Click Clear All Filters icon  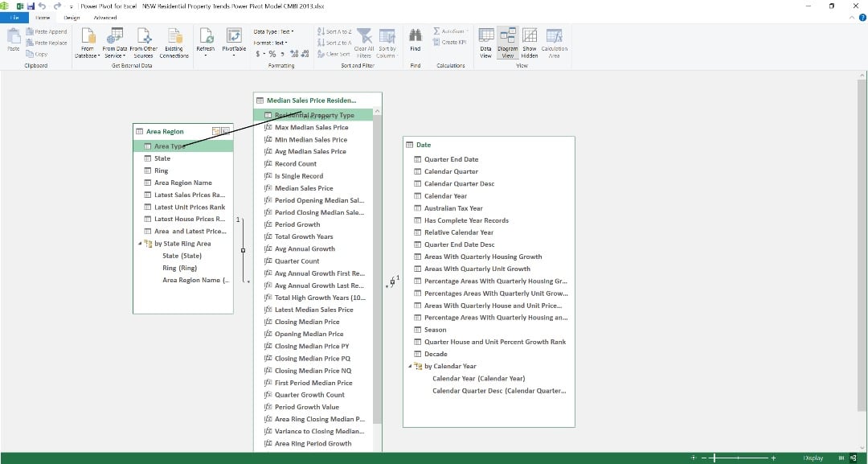[x=364, y=36]
